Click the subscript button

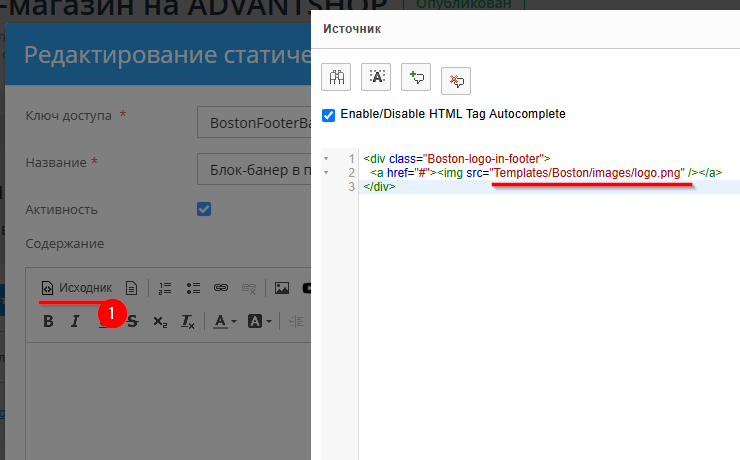coord(160,321)
